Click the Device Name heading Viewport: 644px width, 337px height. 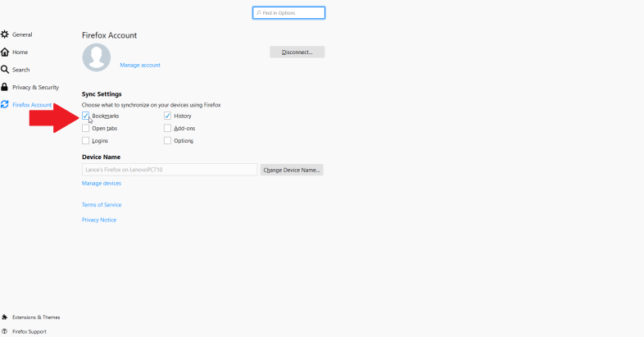(101, 157)
